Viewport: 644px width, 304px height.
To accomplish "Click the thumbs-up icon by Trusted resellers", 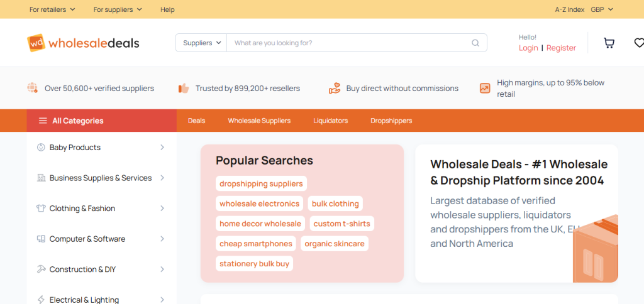I will [184, 88].
